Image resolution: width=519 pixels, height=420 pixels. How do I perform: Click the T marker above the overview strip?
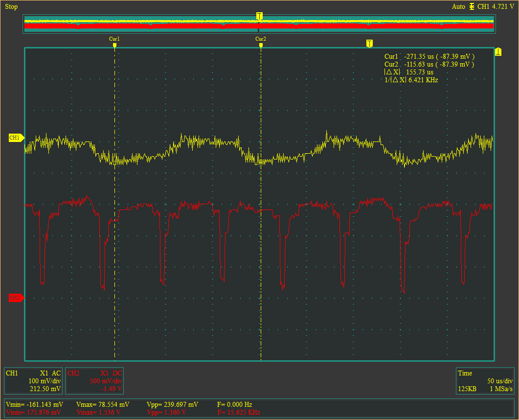[x=259, y=16]
